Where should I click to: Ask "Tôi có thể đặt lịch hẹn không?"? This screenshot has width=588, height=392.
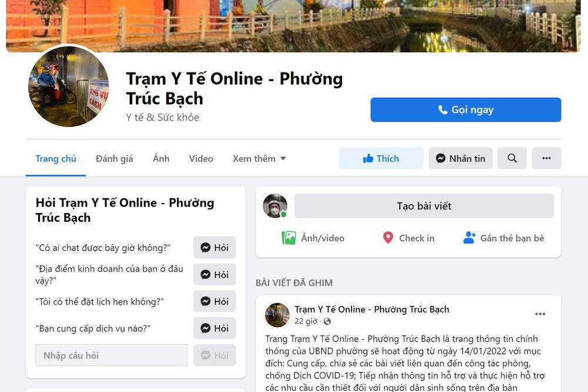click(x=215, y=301)
